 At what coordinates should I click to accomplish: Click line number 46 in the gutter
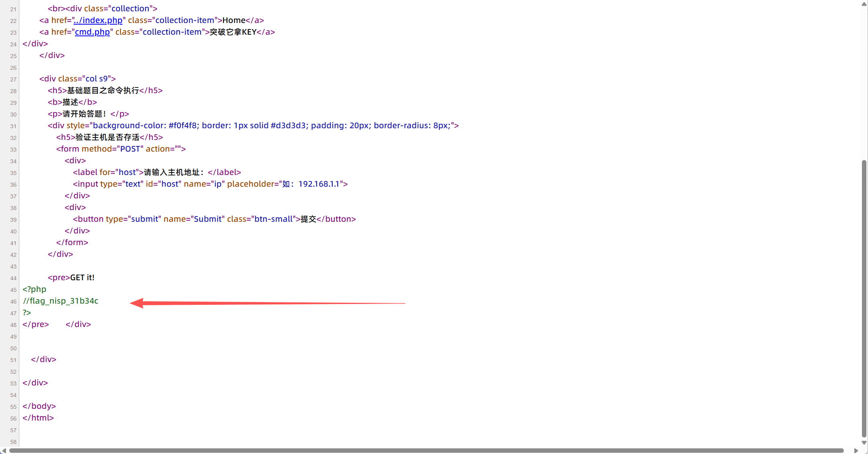[x=13, y=302]
